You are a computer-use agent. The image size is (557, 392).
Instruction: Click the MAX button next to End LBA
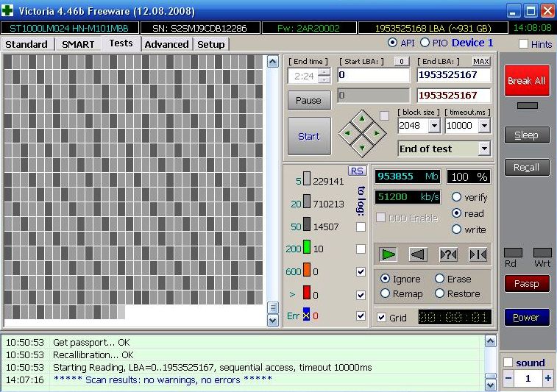tap(481, 62)
